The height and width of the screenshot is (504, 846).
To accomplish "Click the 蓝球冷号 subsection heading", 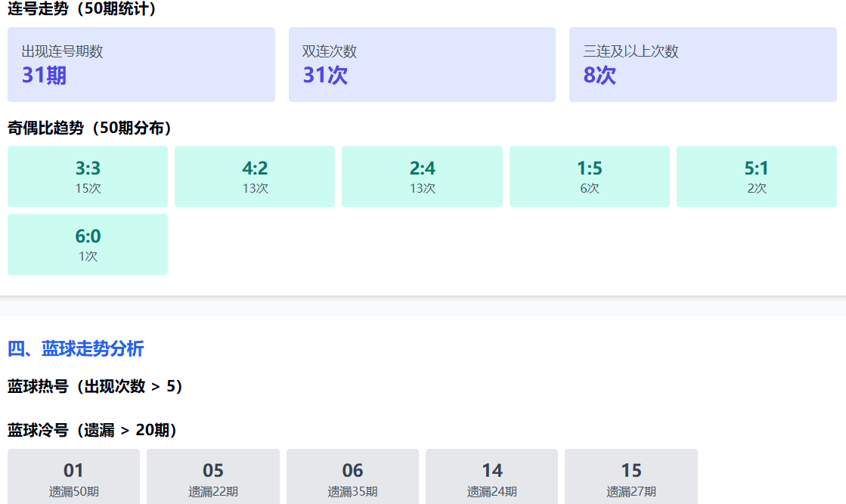I will pos(92,430).
